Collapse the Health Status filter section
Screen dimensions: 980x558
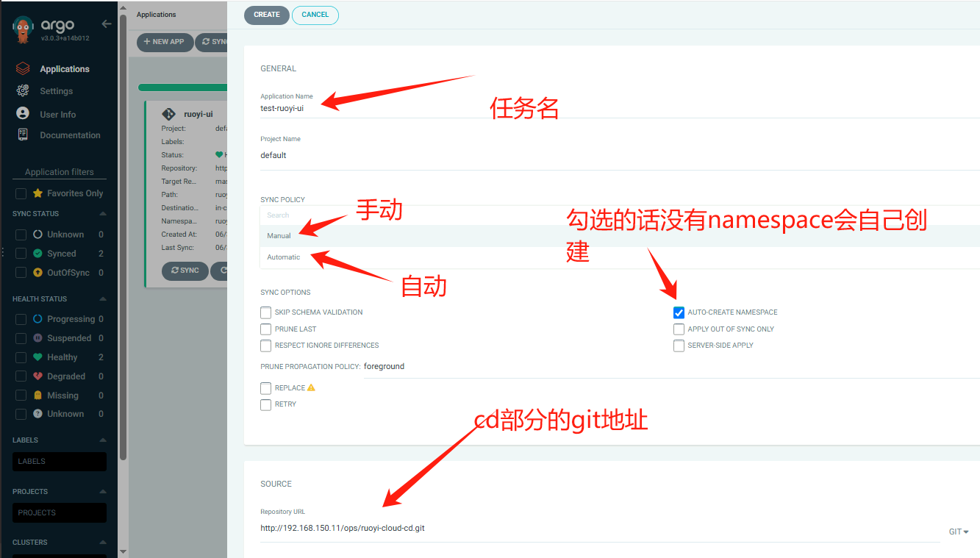[102, 299]
